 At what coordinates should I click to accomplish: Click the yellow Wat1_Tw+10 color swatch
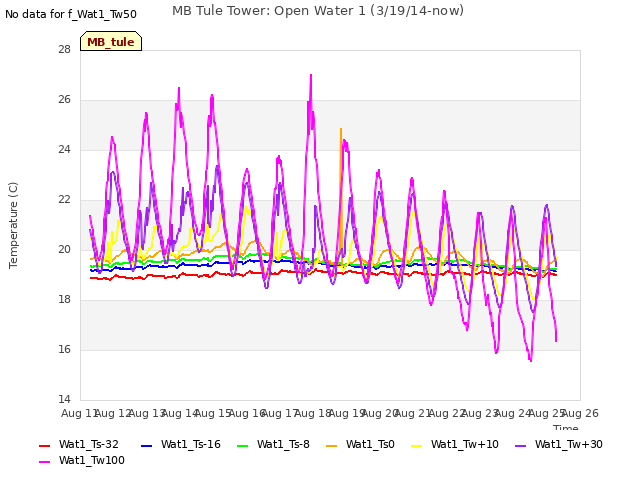point(416,446)
